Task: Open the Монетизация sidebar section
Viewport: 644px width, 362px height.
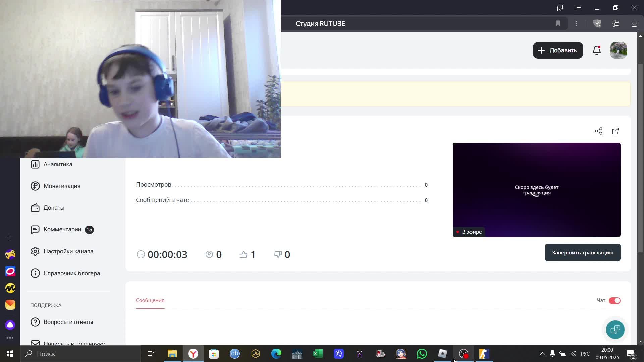Action: pyautogui.click(x=62, y=186)
